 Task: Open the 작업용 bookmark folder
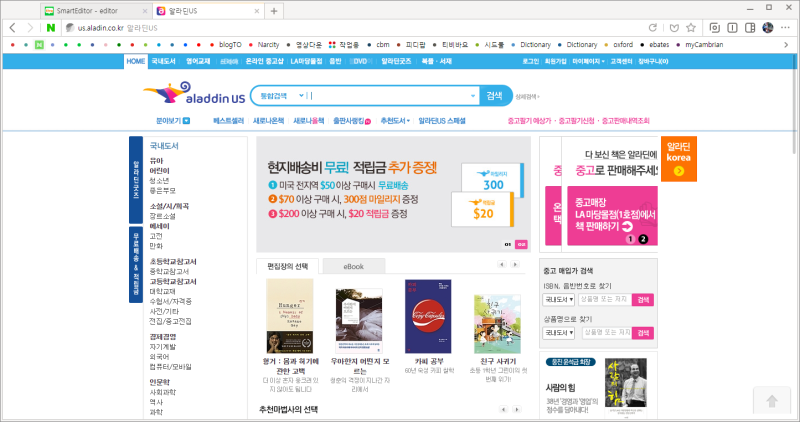tap(344, 44)
